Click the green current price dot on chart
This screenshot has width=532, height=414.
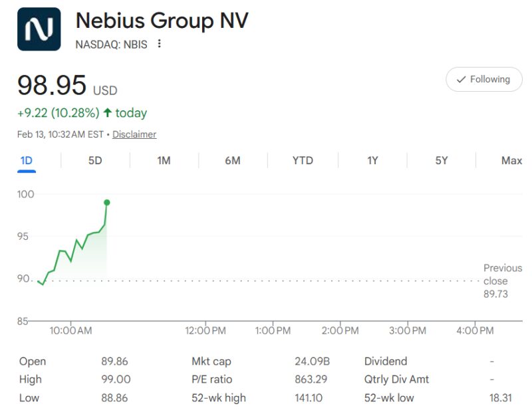pyautogui.click(x=107, y=202)
